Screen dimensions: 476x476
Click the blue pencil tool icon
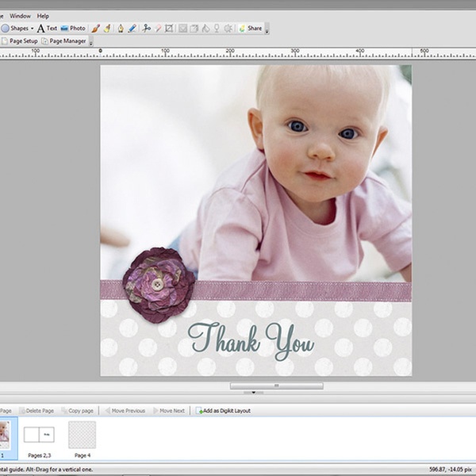tap(132, 28)
